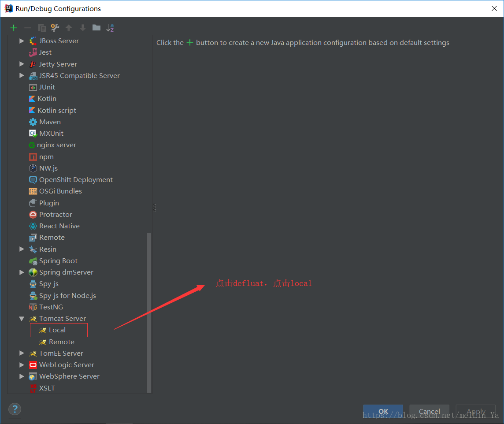Click the React Native icon
504x424 pixels.
point(33,226)
